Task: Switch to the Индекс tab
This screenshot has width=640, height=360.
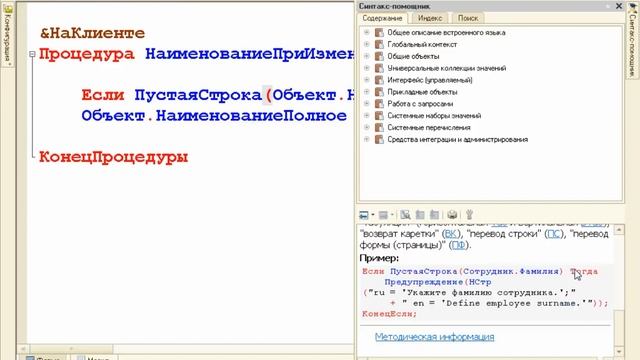Action: click(x=430, y=18)
